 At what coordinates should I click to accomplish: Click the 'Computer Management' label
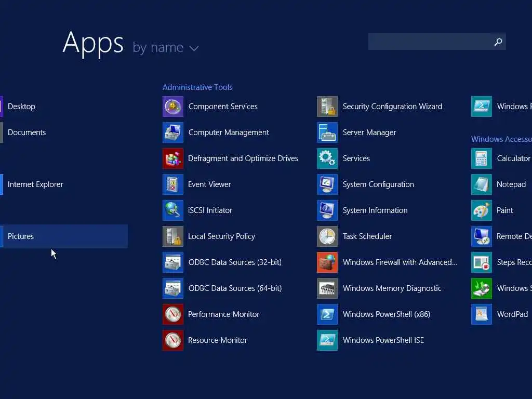click(229, 132)
